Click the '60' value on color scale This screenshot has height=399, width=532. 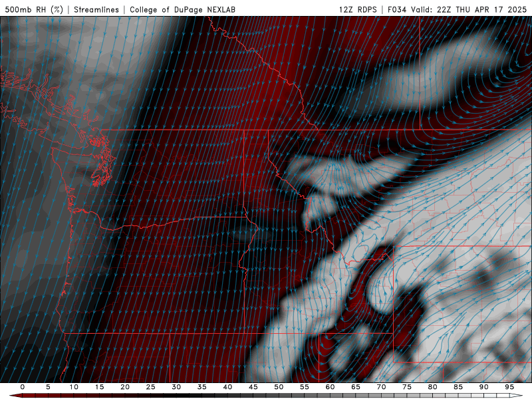[330, 387]
